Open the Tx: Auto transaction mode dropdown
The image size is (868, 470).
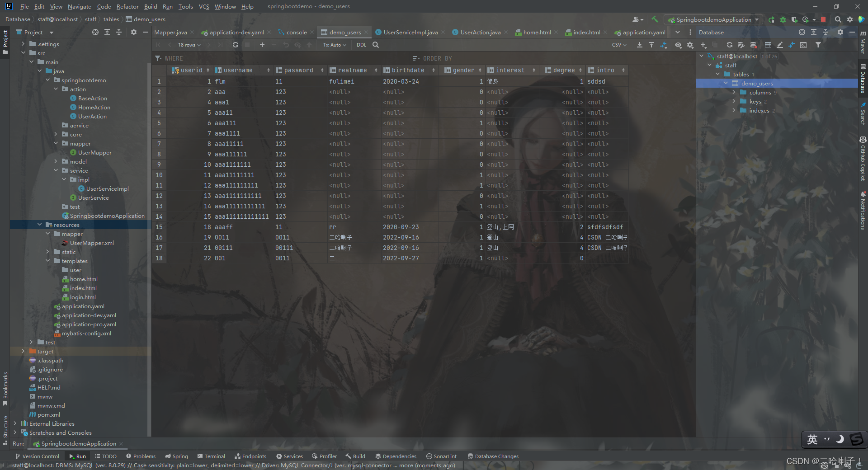(335, 45)
